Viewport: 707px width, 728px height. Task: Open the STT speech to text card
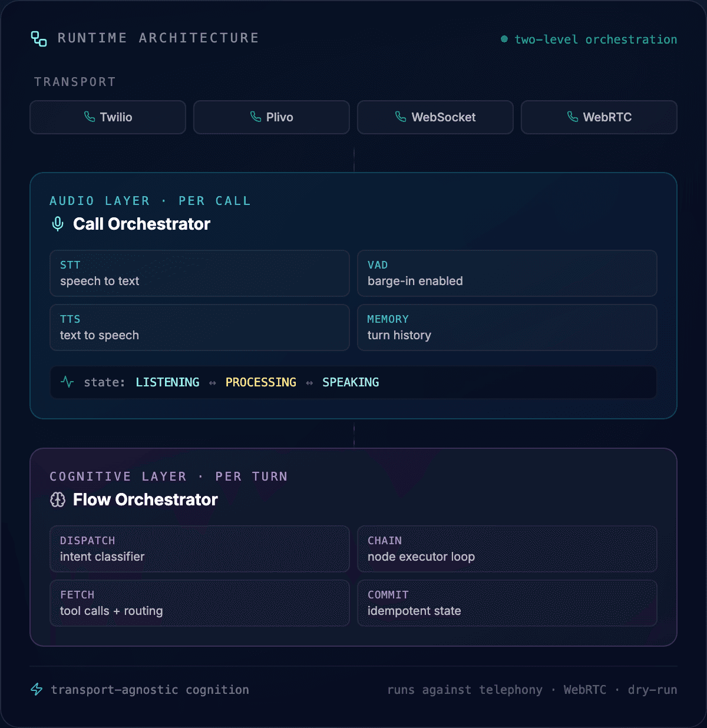[200, 273]
